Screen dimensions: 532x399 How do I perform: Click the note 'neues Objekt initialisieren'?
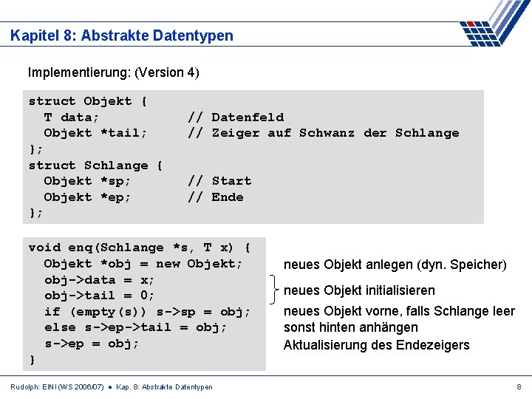click(x=359, y=291)
